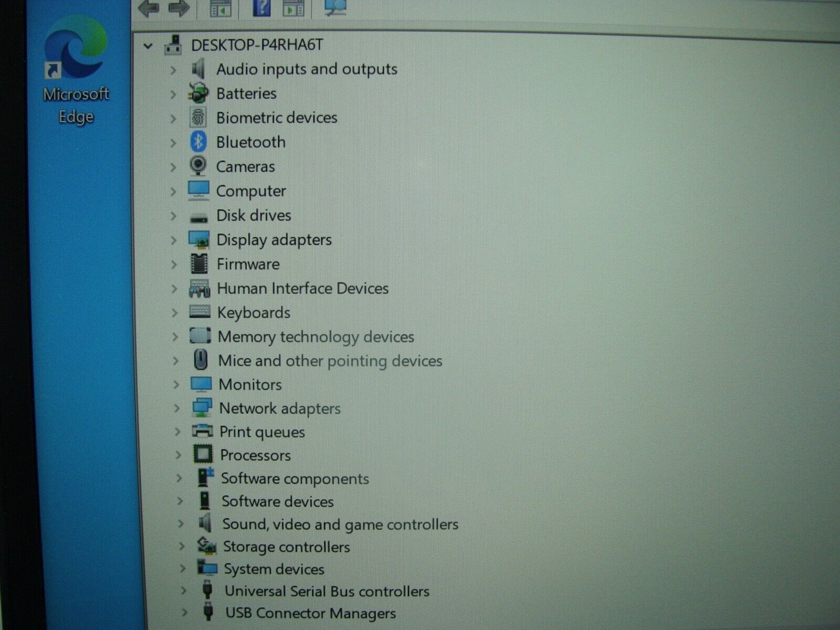
Task: Click the Biometric devices fingerprint icon
Action: 198,117
